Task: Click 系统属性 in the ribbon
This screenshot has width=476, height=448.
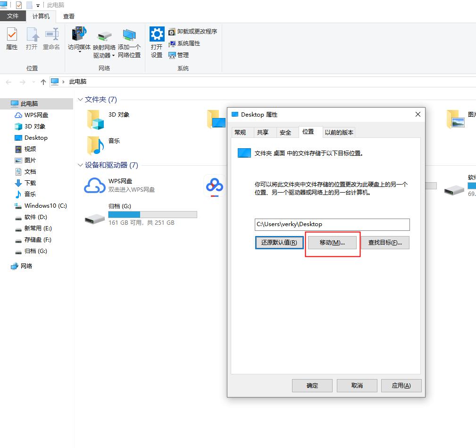Action: (184, 43)
